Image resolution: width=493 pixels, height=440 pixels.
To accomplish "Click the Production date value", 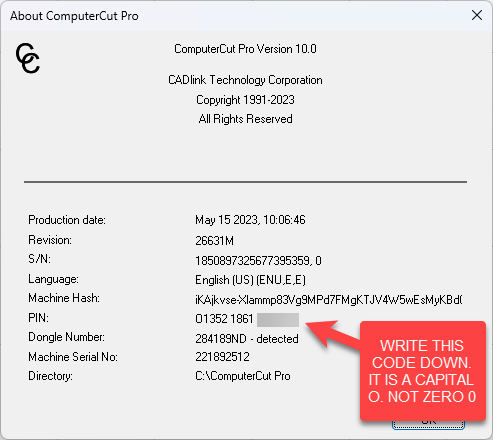I will 250,220.
